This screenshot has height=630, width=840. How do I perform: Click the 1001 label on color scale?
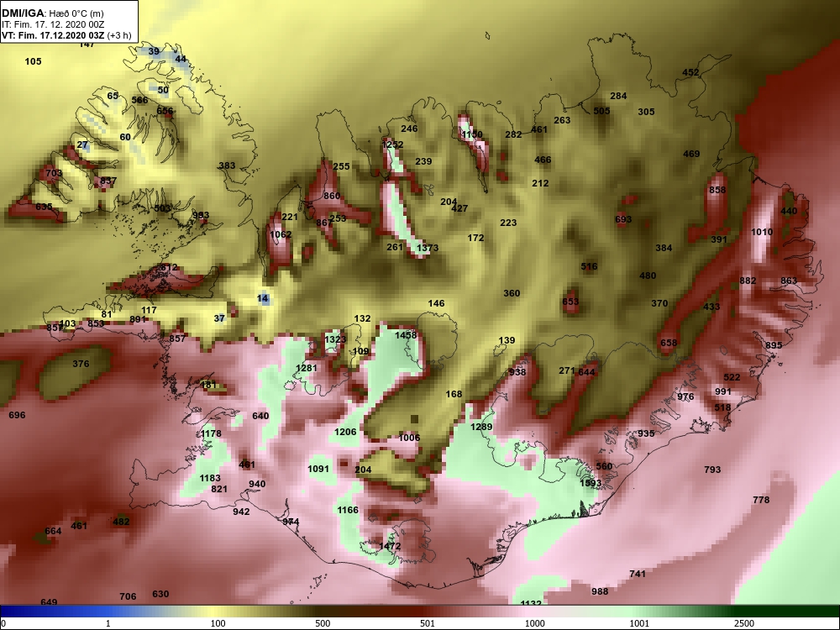pyautogui.click(x=639, y=623)
